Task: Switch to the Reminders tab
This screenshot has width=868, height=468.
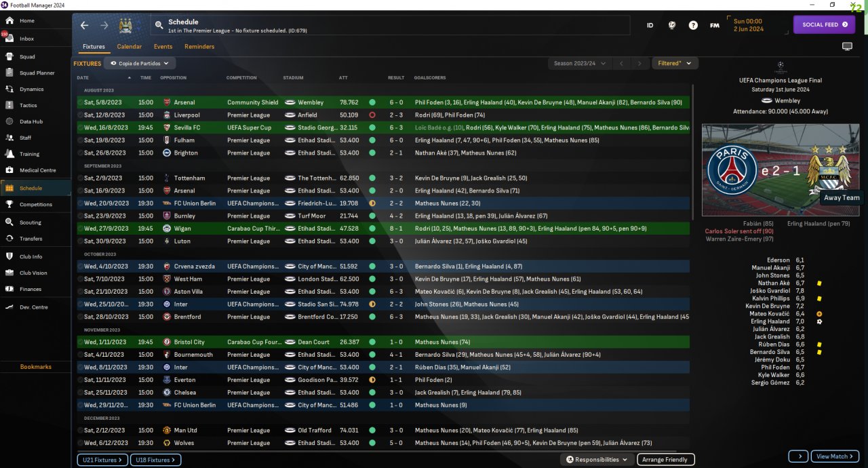Action: pos(199,47)
